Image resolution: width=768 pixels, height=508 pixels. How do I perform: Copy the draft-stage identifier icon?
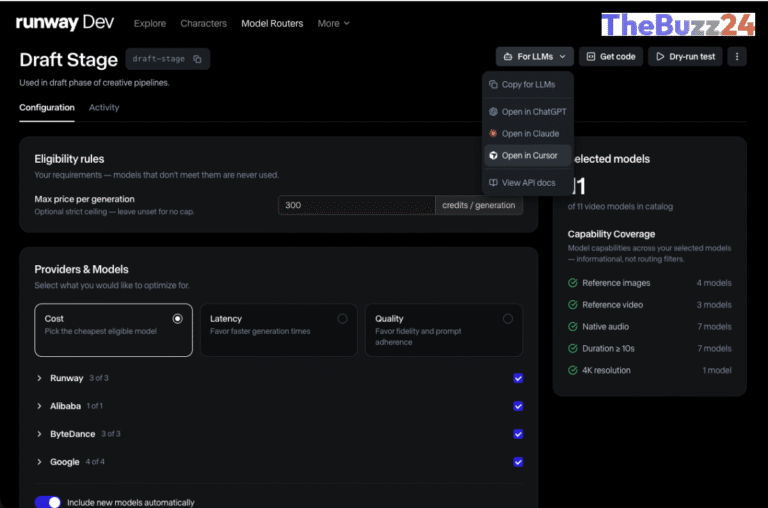[197, 59]
